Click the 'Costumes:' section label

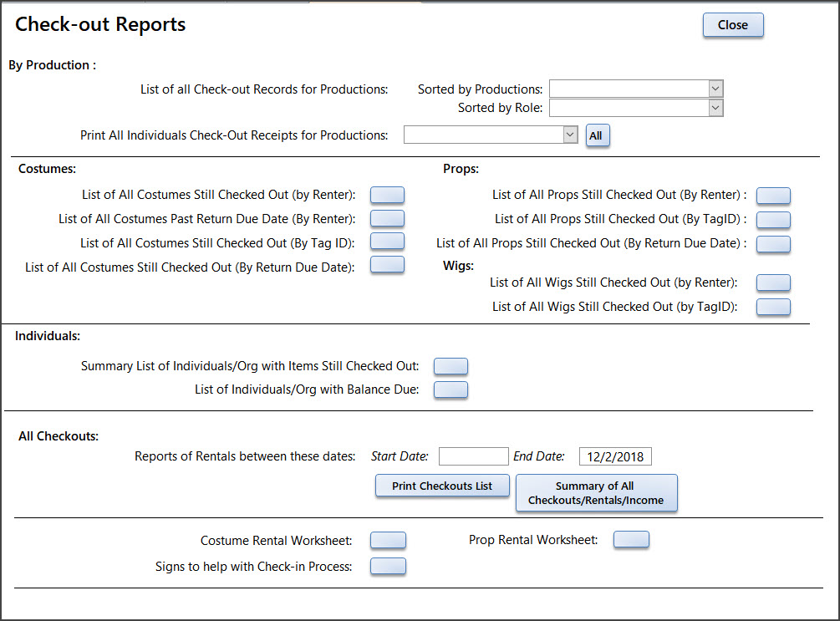pyautogui.click(x=47, y=169)
